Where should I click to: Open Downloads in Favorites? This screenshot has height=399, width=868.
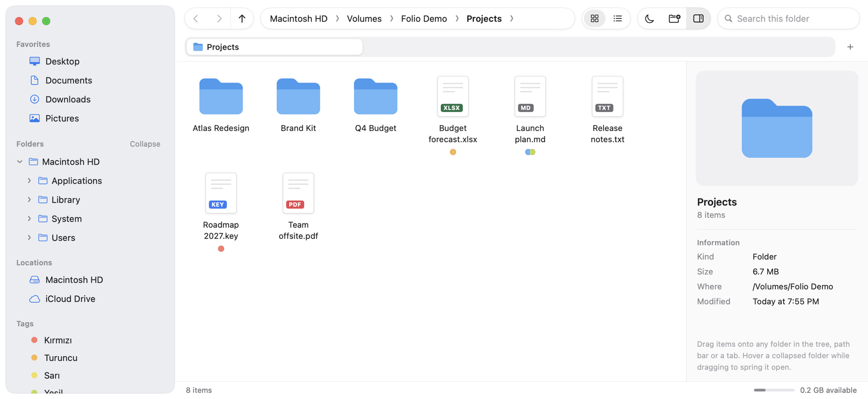tap(90, 99)
